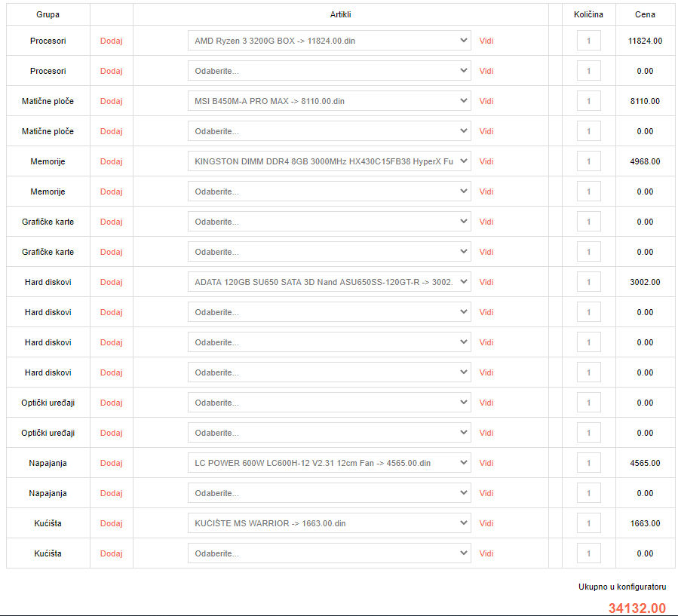The width and height of the screenshot is (678, 616).
Task: Expand the ADATA 120GB SU650 disk dropdown
Action: pyautogui.click(x=329, y=282)
